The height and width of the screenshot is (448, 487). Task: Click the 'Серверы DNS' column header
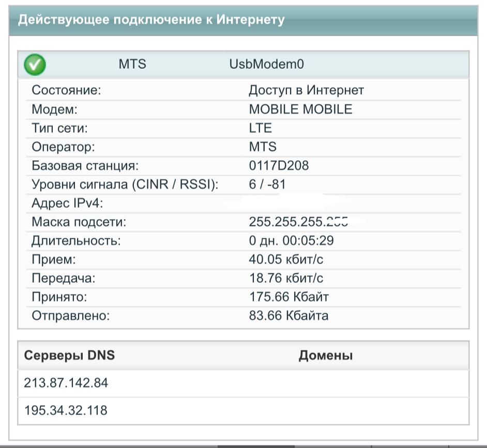coord(69,356)
